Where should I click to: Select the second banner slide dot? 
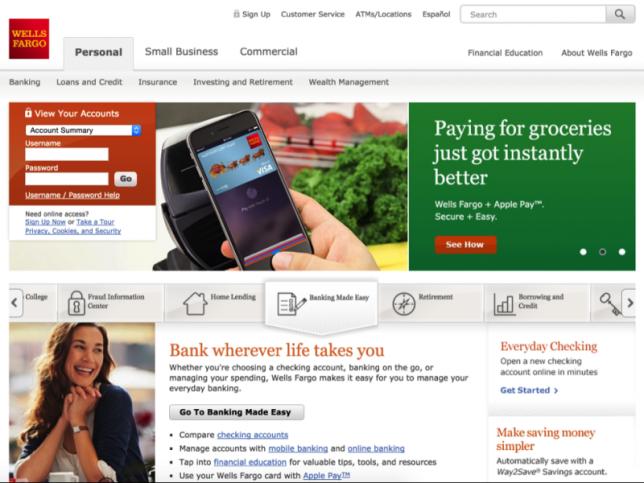603,252
